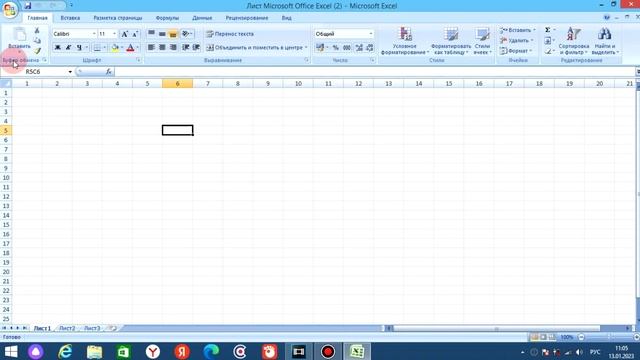Click the Fill down icon
The height and width of the screenshot is (360, 640).
point(548,40)
